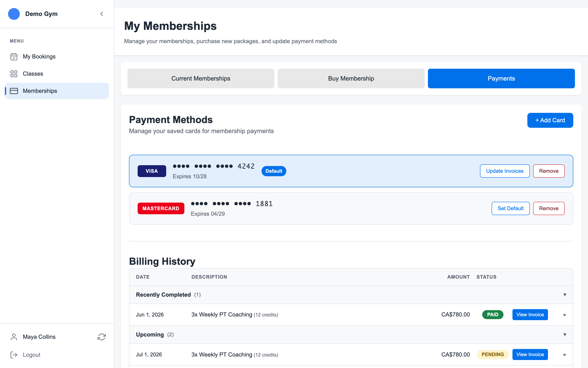Open My Bookings from the menu

pyautogui.click(x=57, y=56)
